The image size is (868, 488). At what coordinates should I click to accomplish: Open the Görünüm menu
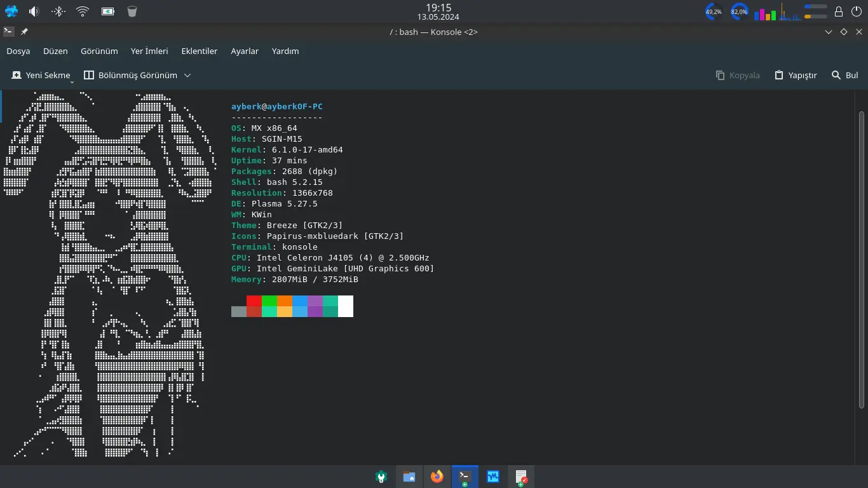tap(99, 51)
